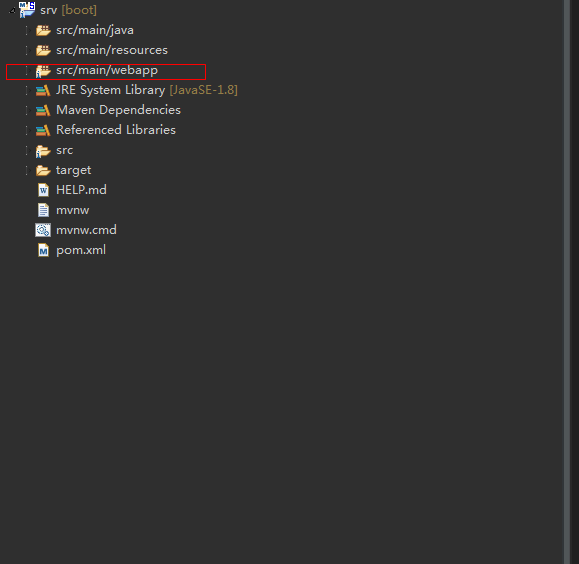Viewport: 579px width, 564px height.
Task: Expand the src/main/java node arrow
Action: coord(27,30)
